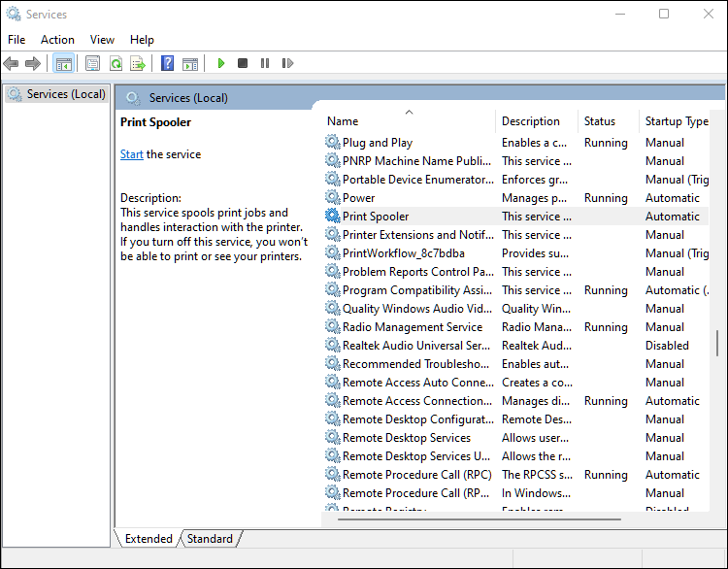
Task: Select the Remote Desktop Services row
Action: pyautogui.click(x=406, y=438)
